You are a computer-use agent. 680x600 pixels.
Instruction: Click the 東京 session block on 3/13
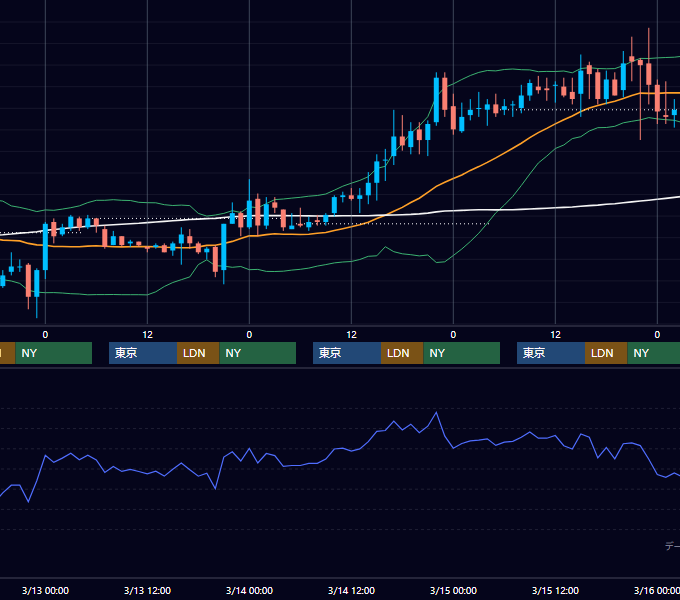(143, 353)
